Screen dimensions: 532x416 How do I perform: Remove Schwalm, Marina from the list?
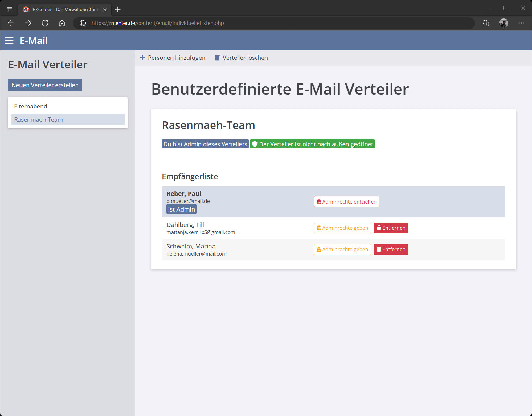(x=391, y=249)
